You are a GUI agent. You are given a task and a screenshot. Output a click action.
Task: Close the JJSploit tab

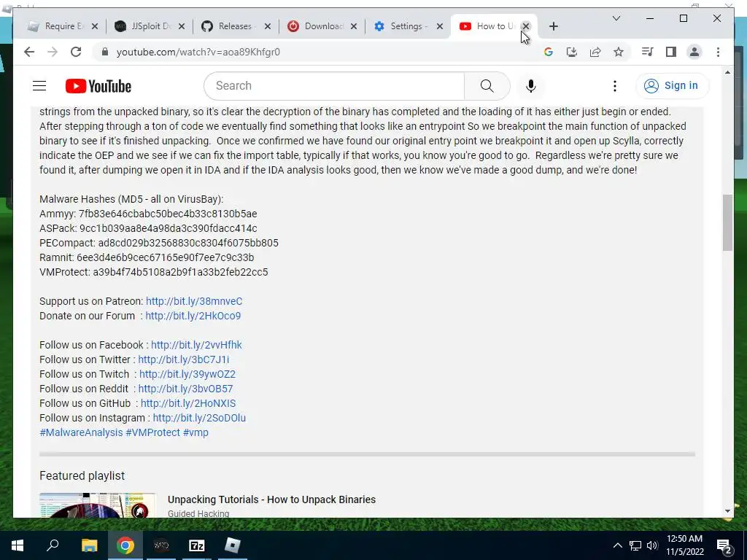tap(181, 26)
